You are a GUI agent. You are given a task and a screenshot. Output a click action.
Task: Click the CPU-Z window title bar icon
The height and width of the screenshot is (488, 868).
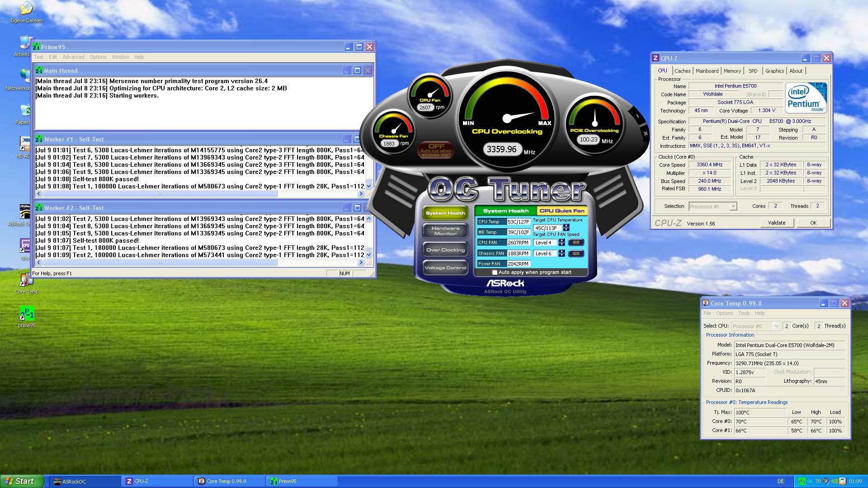(x=656, y=58)
